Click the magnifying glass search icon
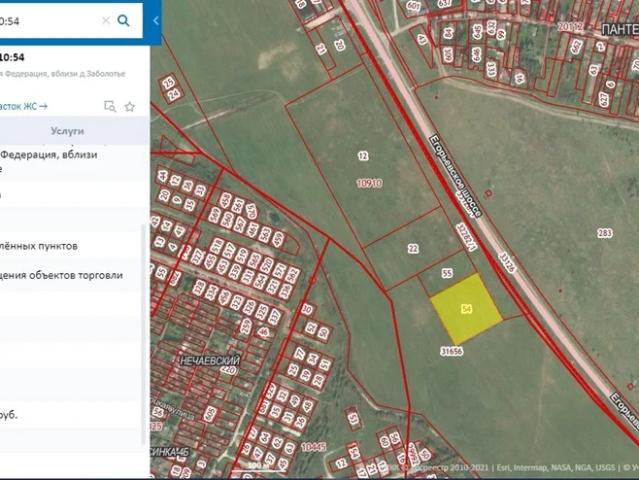The height and width of the screenshot is (480, 639). [123, 20]
